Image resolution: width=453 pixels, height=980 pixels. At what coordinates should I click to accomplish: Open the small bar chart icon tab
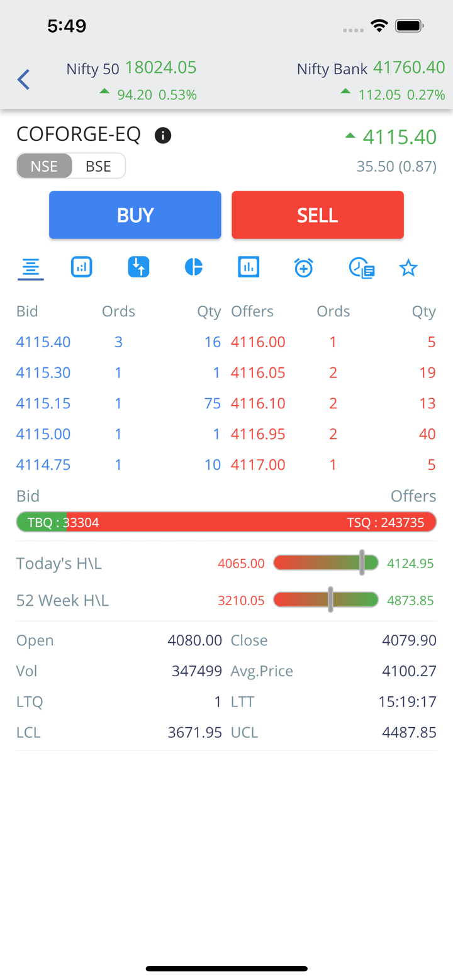click(82, 267)
